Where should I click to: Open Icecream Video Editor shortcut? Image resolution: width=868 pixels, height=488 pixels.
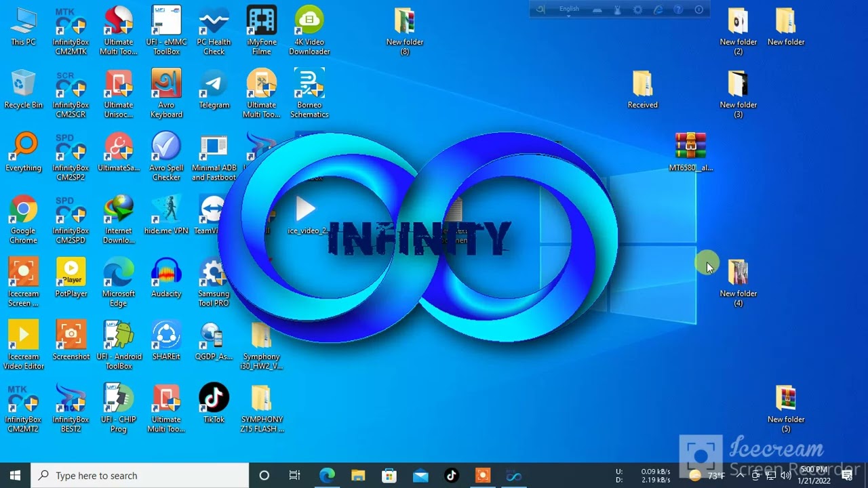[x=23, y=346]
